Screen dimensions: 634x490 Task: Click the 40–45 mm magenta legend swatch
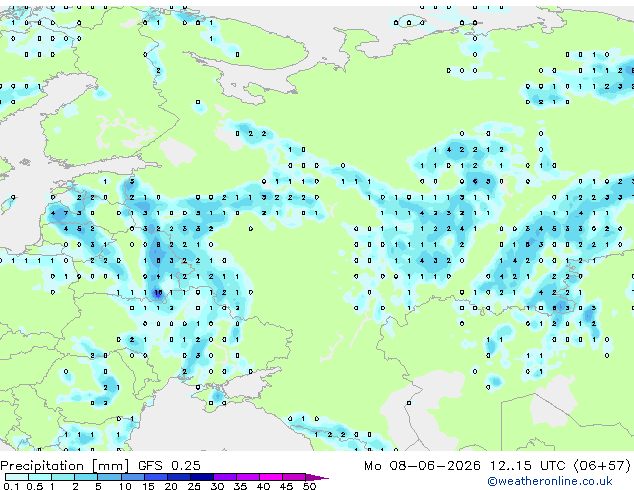(x=271, y=477)
